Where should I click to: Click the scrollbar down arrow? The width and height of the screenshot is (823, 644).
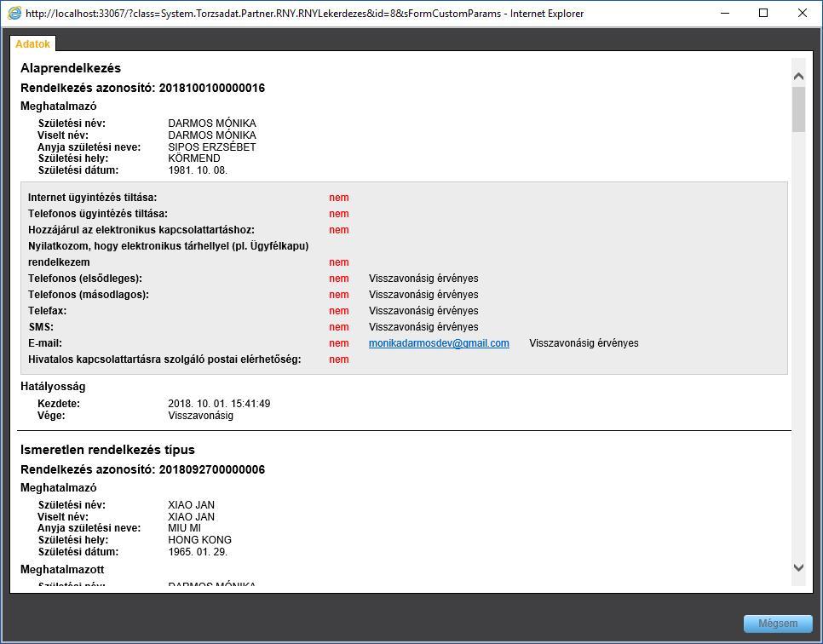click(798, 567)
